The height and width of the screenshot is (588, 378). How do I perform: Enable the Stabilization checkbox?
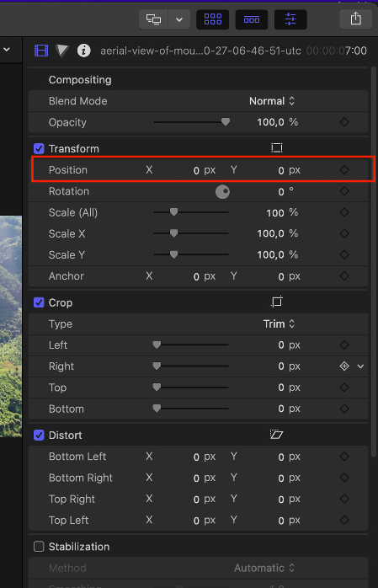click(39, 547)
